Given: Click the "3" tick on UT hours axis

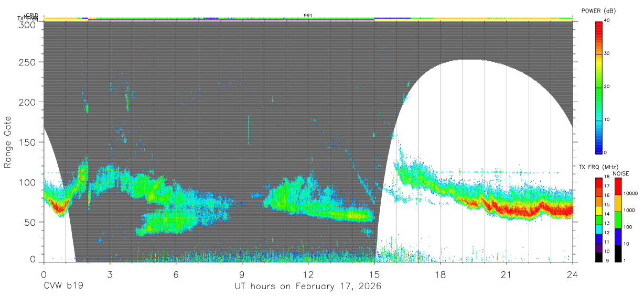Looking at the screenshot, I should click(110, 274).
